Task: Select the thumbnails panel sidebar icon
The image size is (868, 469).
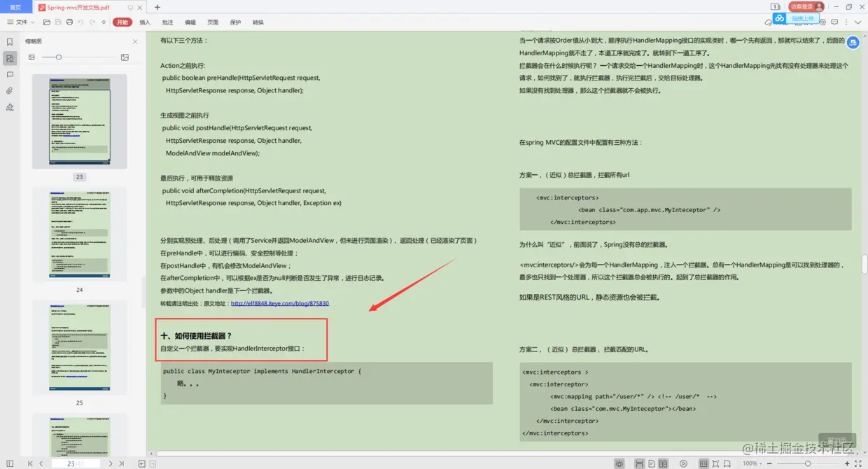Action: point(10,58)
